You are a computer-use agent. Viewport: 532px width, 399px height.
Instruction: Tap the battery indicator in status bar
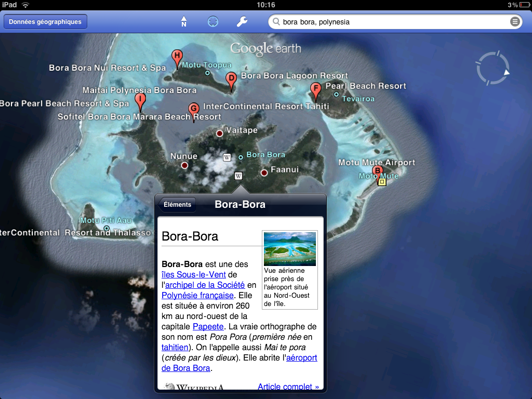point(525,5)
